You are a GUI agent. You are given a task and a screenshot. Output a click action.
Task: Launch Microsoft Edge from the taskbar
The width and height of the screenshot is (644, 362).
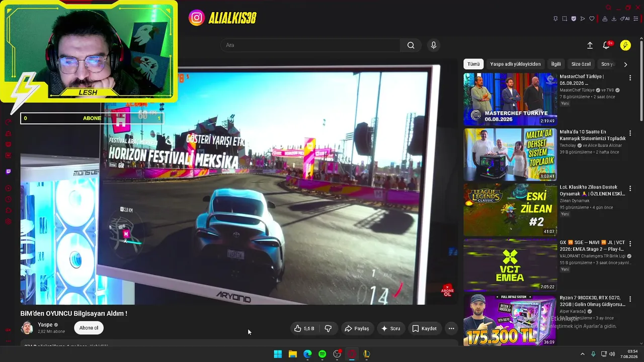pyautogui.click(x=307, y=354)
